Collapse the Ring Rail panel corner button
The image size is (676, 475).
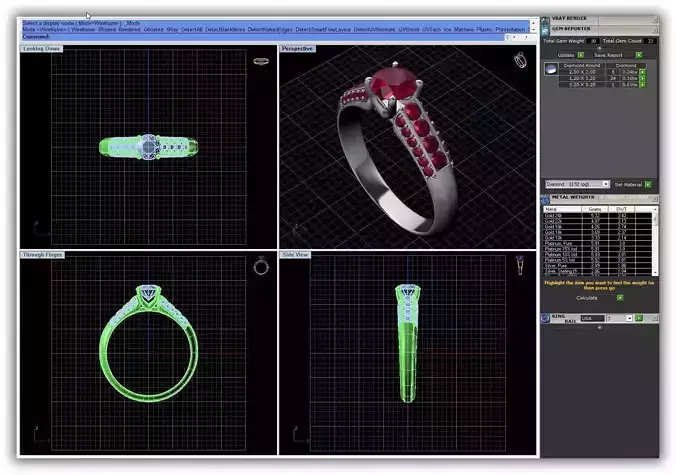pyautogui.click(x=654, y=318)
